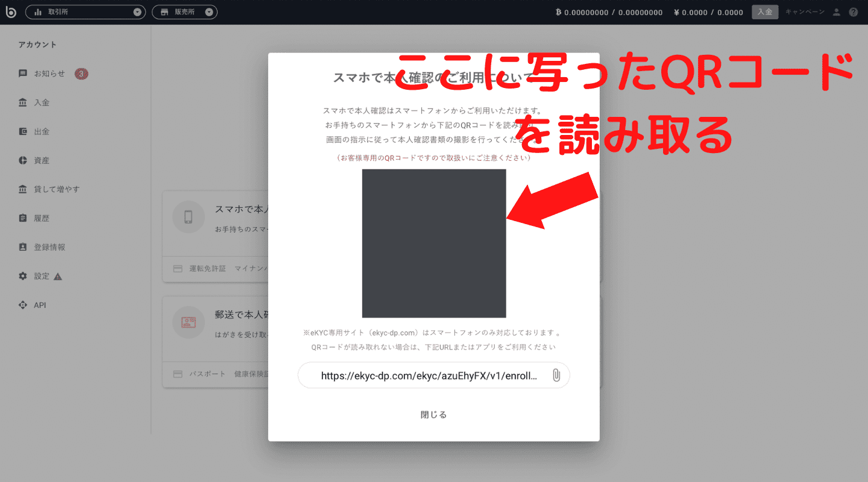Open the 販売所 dropdown
868x482 pixels.
click(184, 12)
